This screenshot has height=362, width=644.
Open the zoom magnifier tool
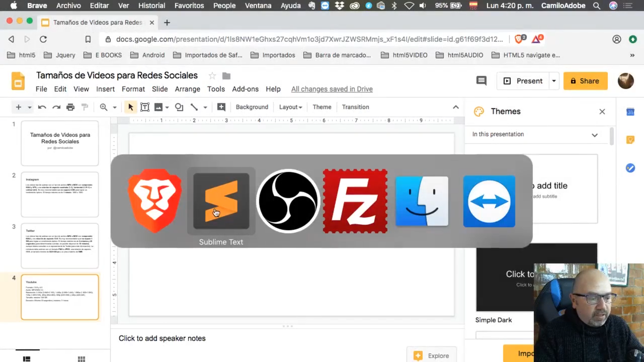point(104,107)
